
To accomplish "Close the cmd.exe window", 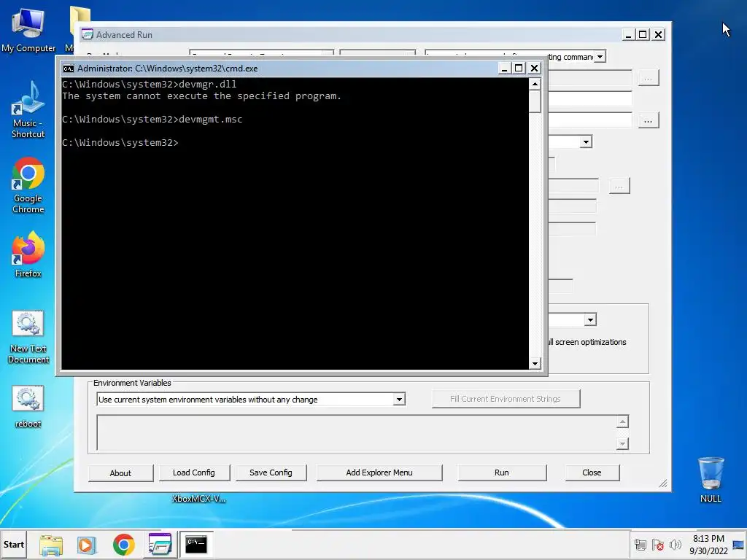I will (535, 69).
